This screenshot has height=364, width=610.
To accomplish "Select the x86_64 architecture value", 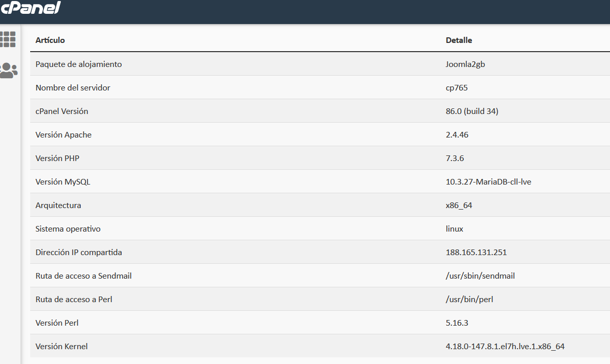I will [459, 206].
